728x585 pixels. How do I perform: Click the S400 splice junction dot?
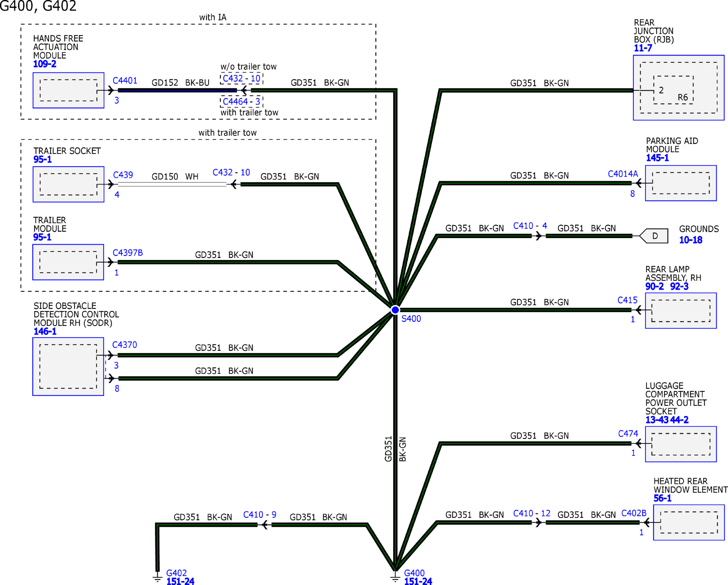point(395,310)
